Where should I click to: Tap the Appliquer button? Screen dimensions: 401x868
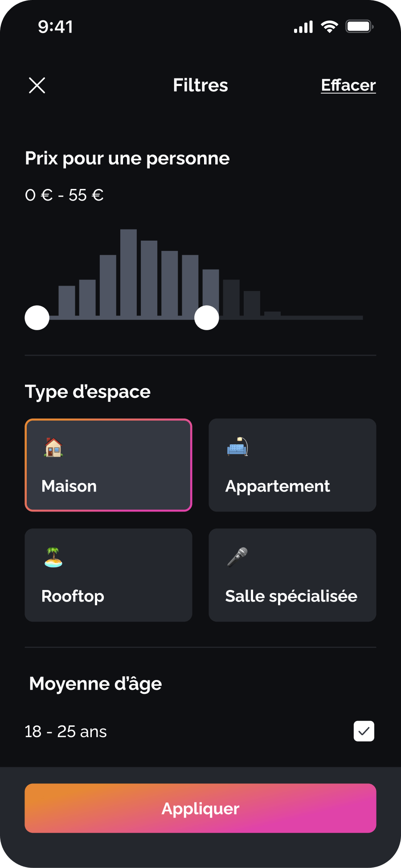click(x=200, y=808)
